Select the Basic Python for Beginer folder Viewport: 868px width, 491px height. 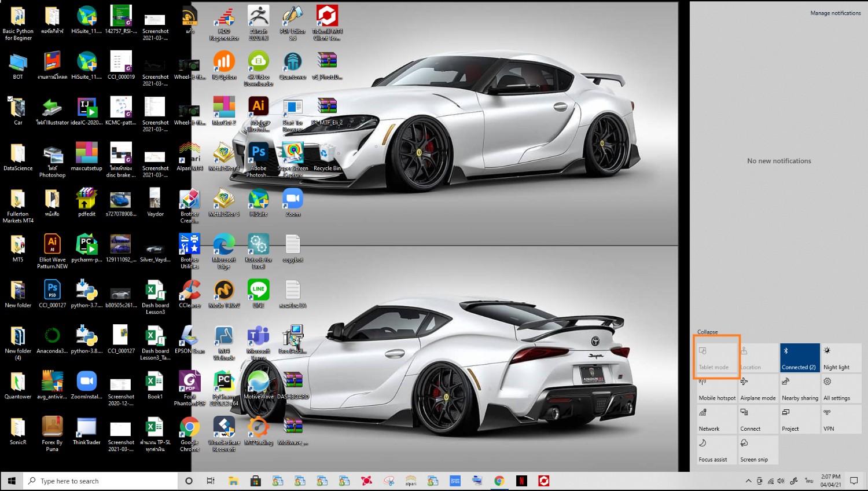point(18,22)
